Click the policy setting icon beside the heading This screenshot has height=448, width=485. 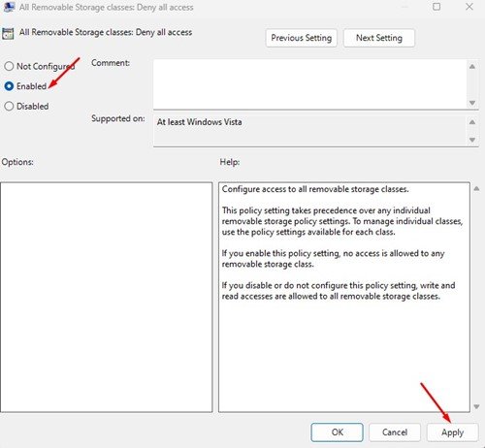pyautogui.click(x=8, y=33)
